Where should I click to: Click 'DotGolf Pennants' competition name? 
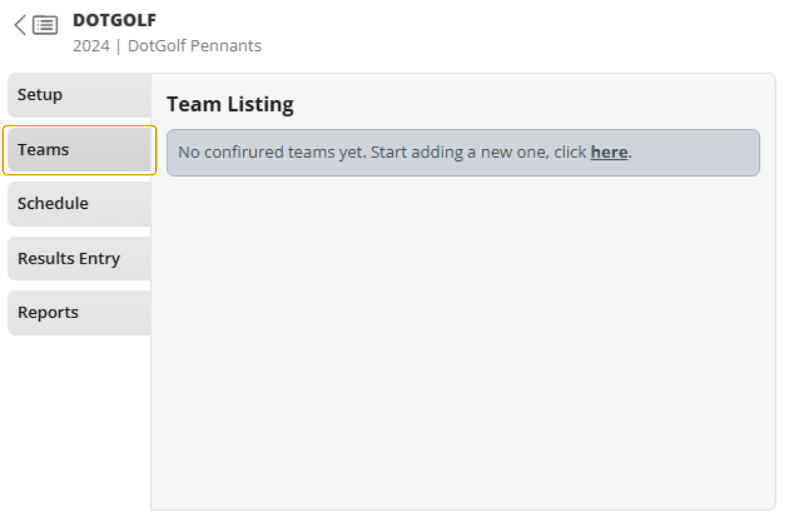[195, 46]
